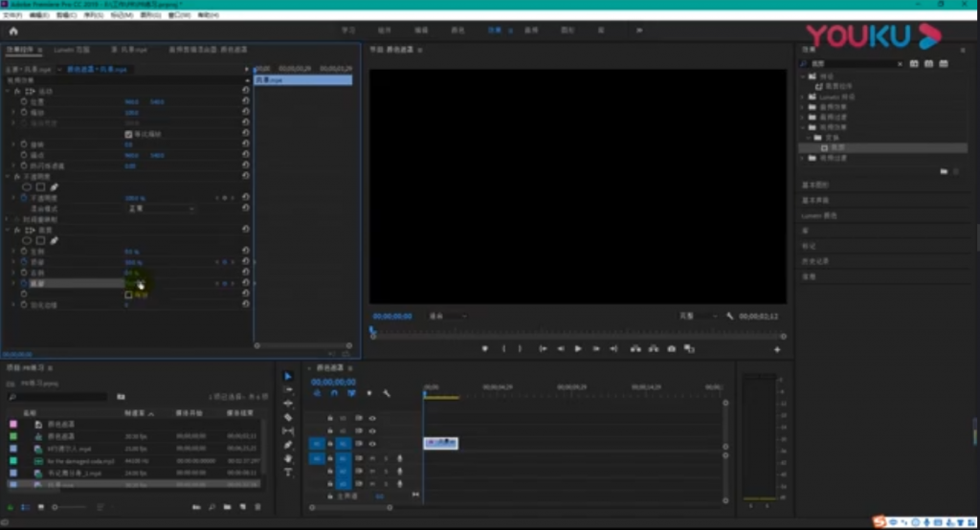Select the Hand tool
The image size is (980, 530).
pos(288,458)
